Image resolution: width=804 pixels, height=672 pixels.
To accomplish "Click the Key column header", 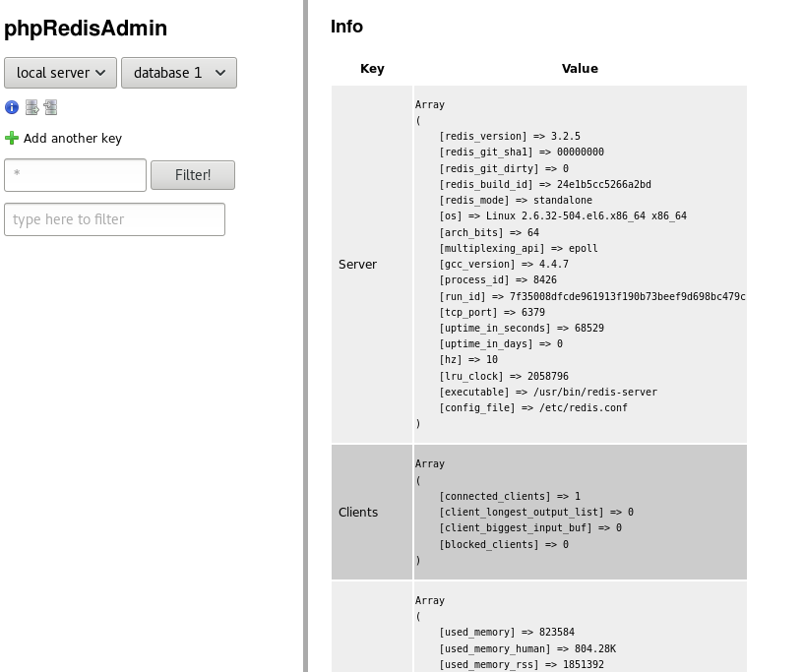I will 372,69.
